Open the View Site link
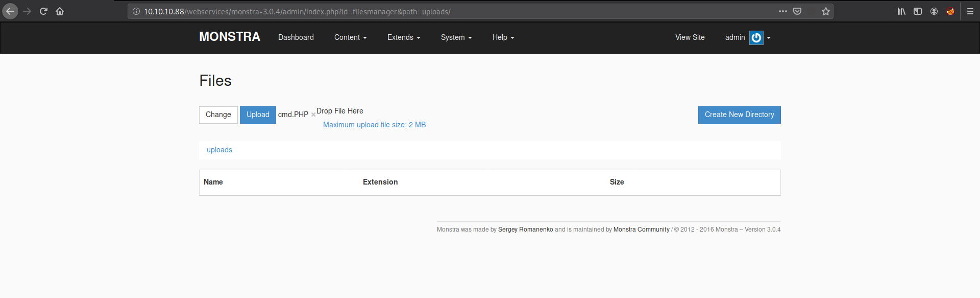This screenshot has height=298, width=980. [x=690, y=37]
